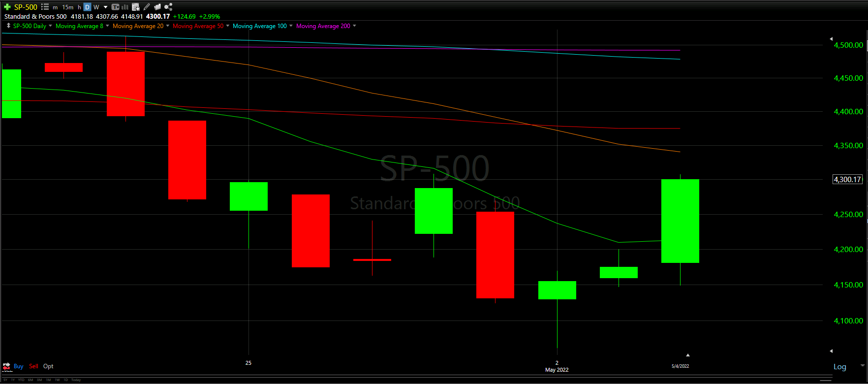The image size is (868, 384).
Task: Click the Tv text template icon
Action: point(115,7)
